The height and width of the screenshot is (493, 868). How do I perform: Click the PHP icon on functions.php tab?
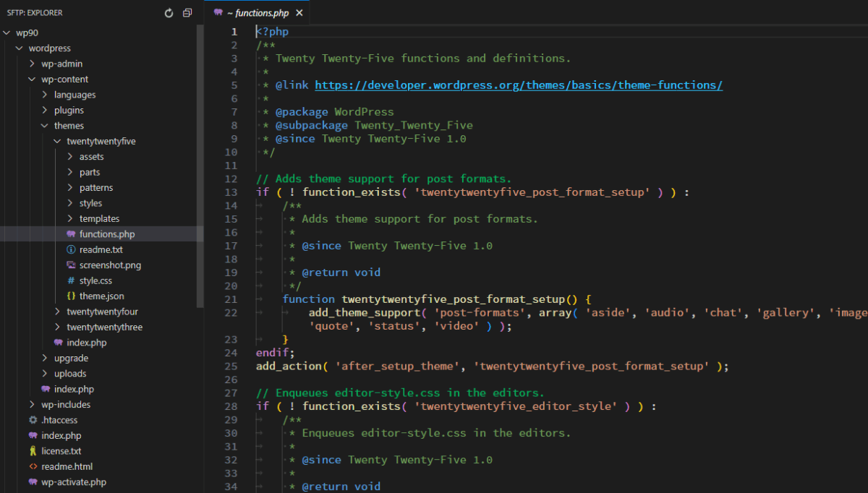218,13
